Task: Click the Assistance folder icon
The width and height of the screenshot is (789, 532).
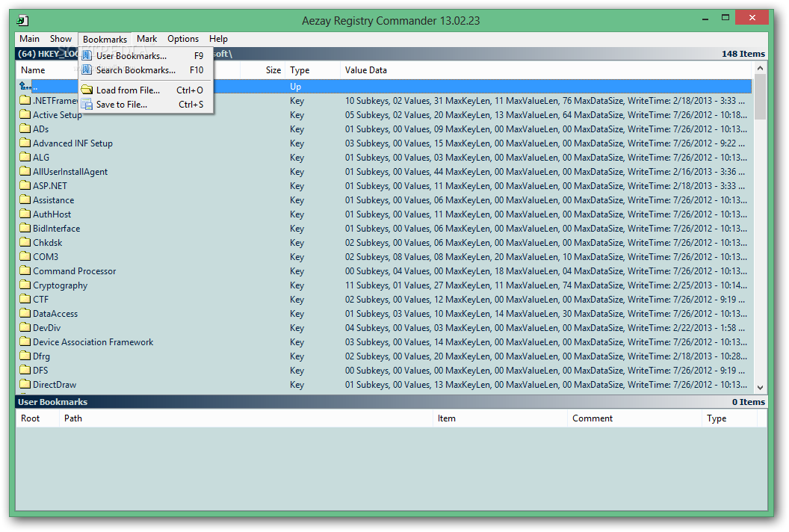Action: coord(25,199)
